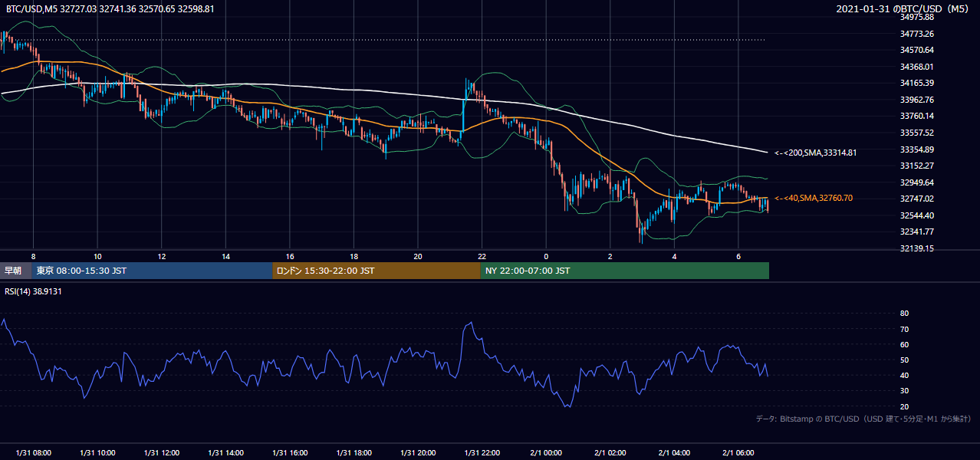The height and width of the screenshot is (460, 980).
Task: Click price axis value 32341.77
Action: tap(917, 232)
